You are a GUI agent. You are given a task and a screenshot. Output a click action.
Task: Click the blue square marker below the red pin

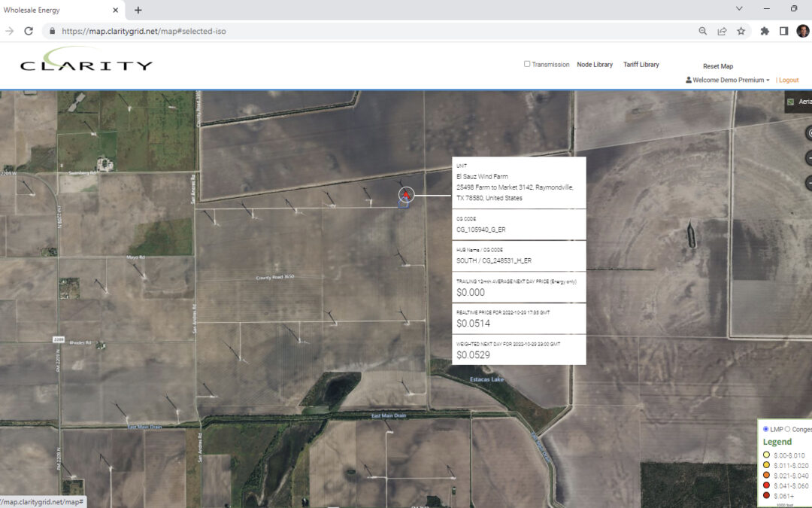coord(403,204)
